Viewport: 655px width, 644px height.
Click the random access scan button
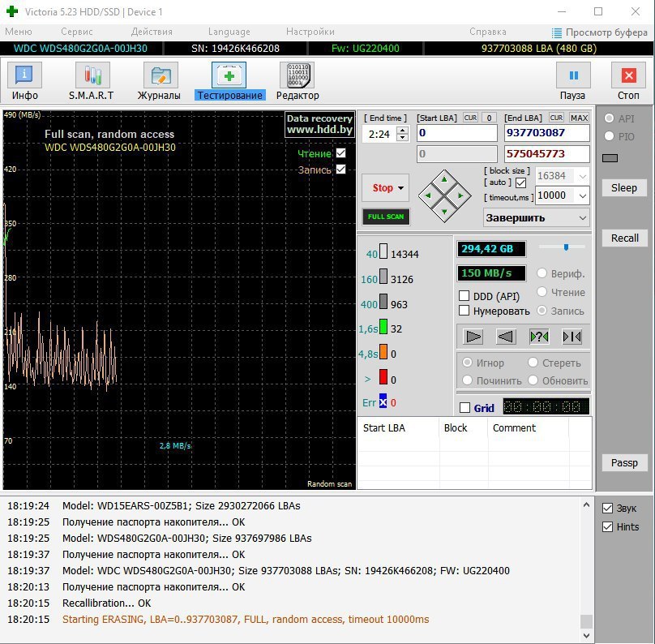[x=539, y=337]
